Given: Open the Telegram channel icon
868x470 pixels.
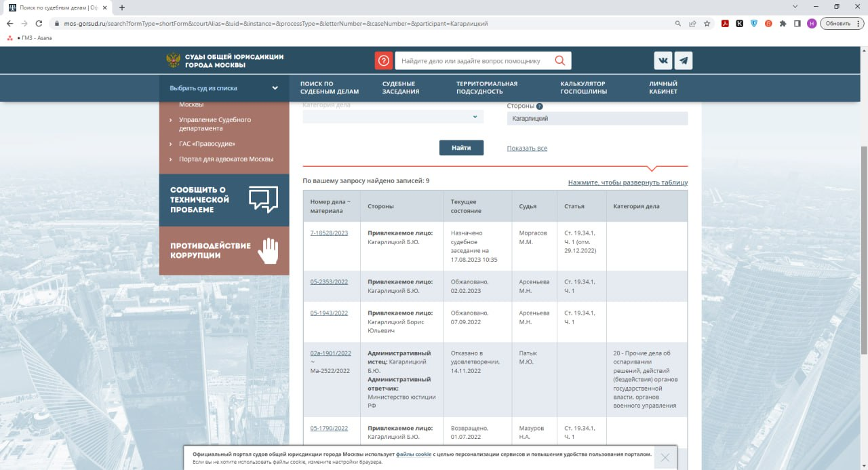Looking at the screenshot, I should coord(684,60).
